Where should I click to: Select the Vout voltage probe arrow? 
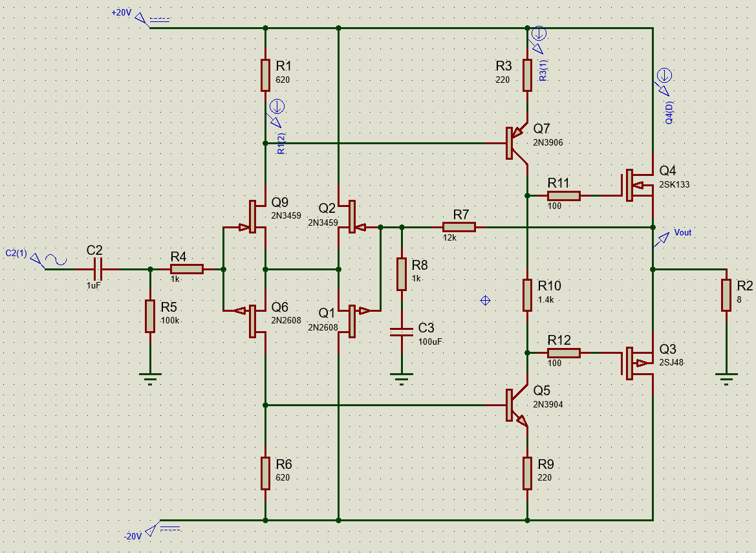[662, 239]
